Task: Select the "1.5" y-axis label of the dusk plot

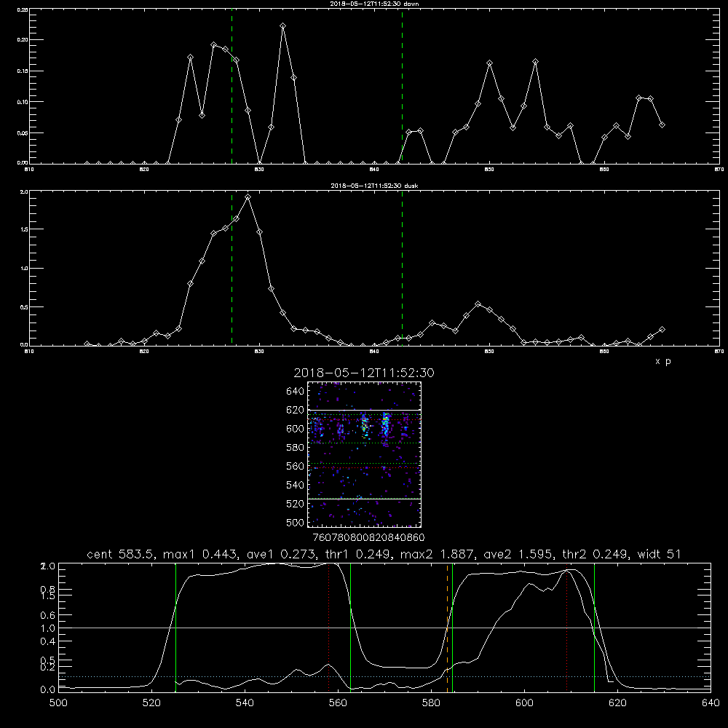Action: click(24, 229)
